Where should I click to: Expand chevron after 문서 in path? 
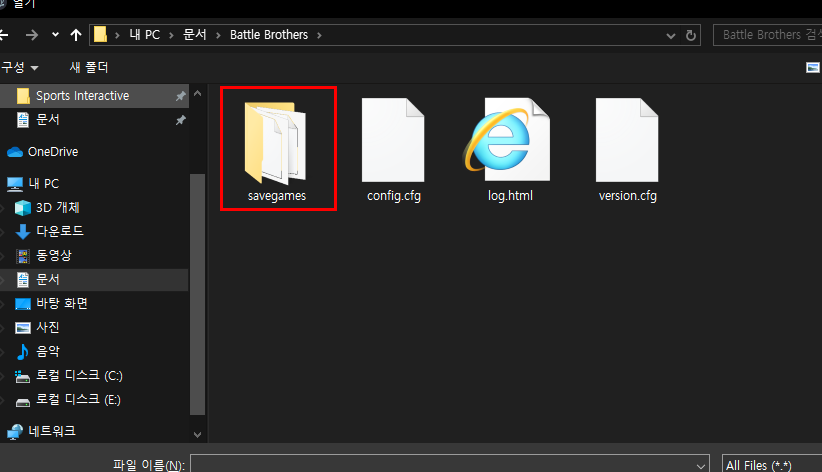point(218,35)
